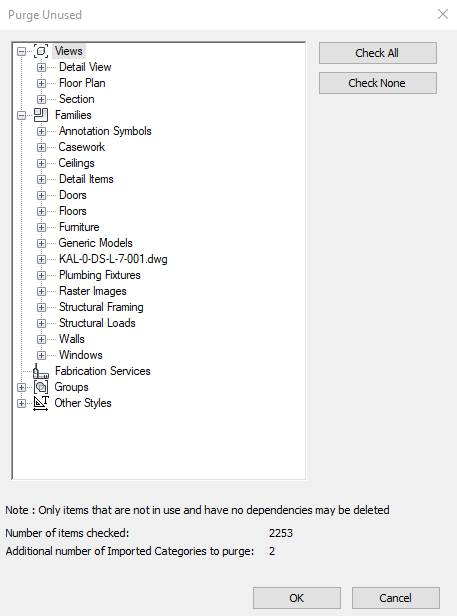Select the Structural Framing item
This screenshot has width=457, height=616.
[x=101, y=307]
